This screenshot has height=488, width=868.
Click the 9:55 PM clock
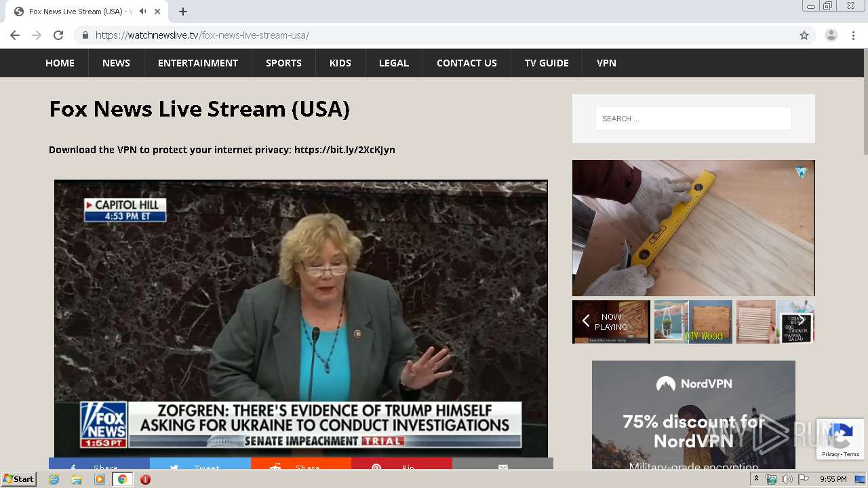coord(833,479)
